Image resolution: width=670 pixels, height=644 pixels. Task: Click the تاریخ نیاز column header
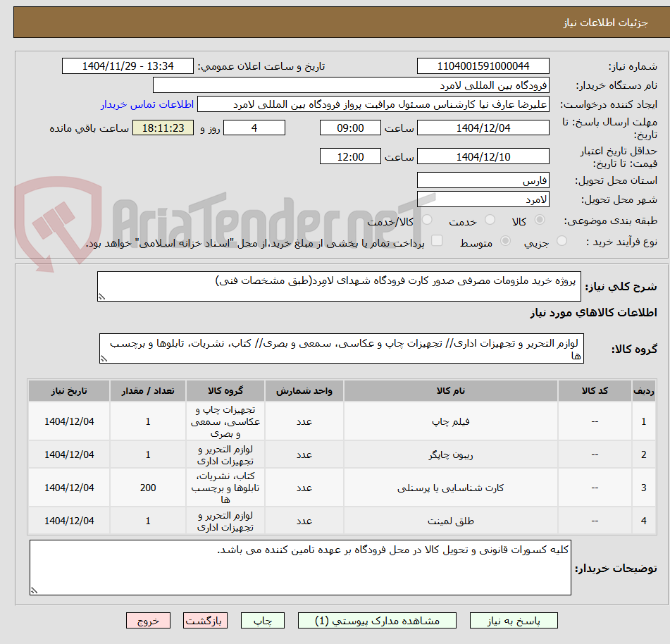click(69, 390)
